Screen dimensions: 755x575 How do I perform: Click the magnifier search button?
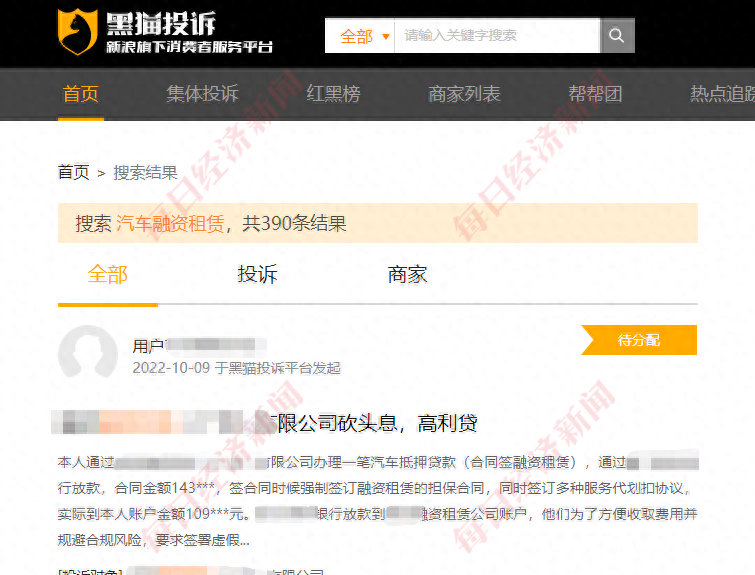coord(617,35)
